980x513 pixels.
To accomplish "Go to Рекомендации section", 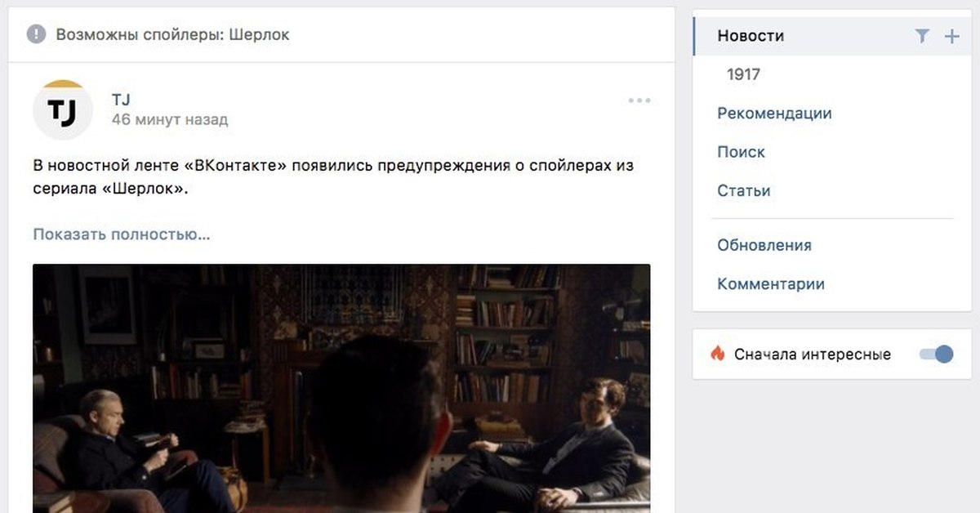I will (x=774, y=114).
